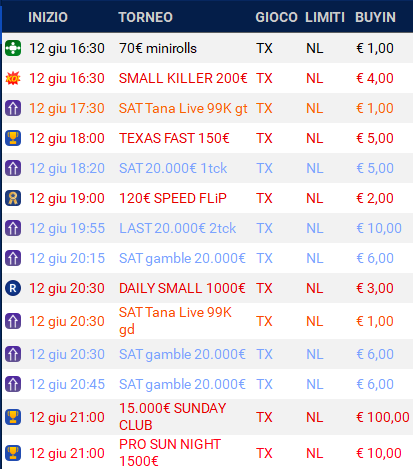Select the SAT gamble 20.000€ row at 20:45
The image size is (413, 469).
pos(207,384)
